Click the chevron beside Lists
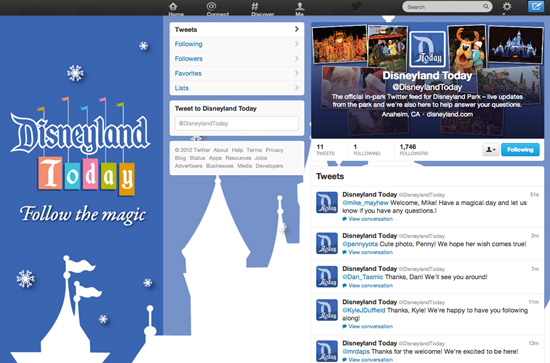Viewport: 550px width, 363px height. pyautogui.click(x=297, y=88)
